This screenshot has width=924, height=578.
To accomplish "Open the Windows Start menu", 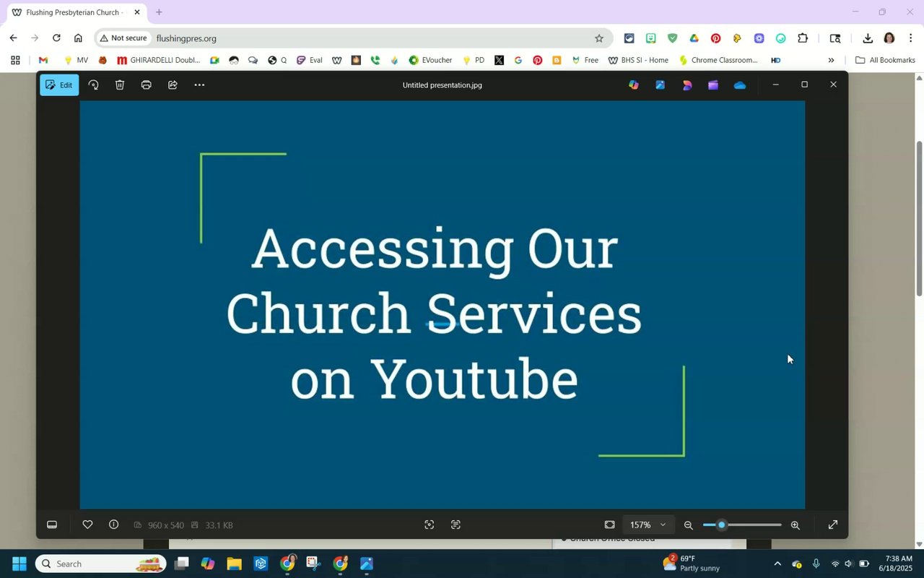I will pyautogui.click(x=19, y=564).
